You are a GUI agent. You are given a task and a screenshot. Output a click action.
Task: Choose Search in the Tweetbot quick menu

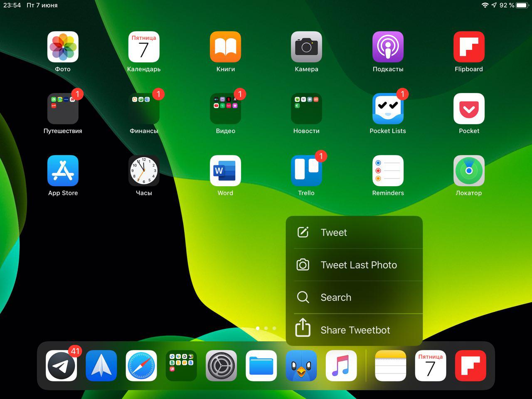354,297
